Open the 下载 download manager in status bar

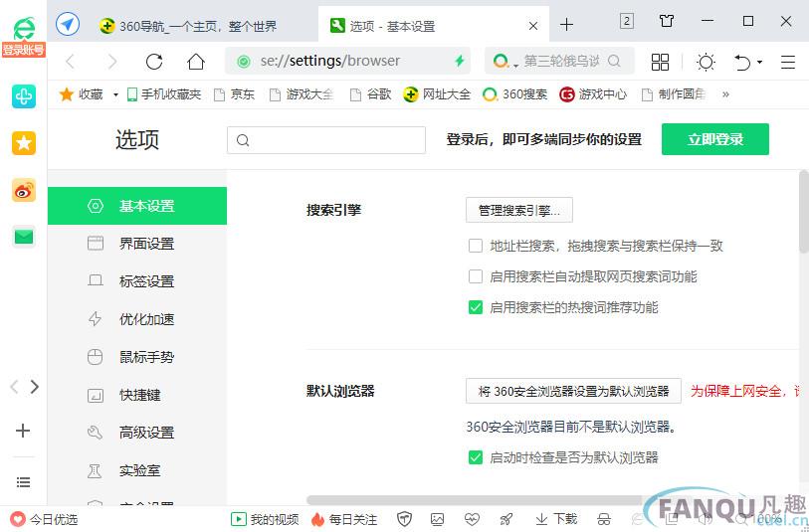556,519
